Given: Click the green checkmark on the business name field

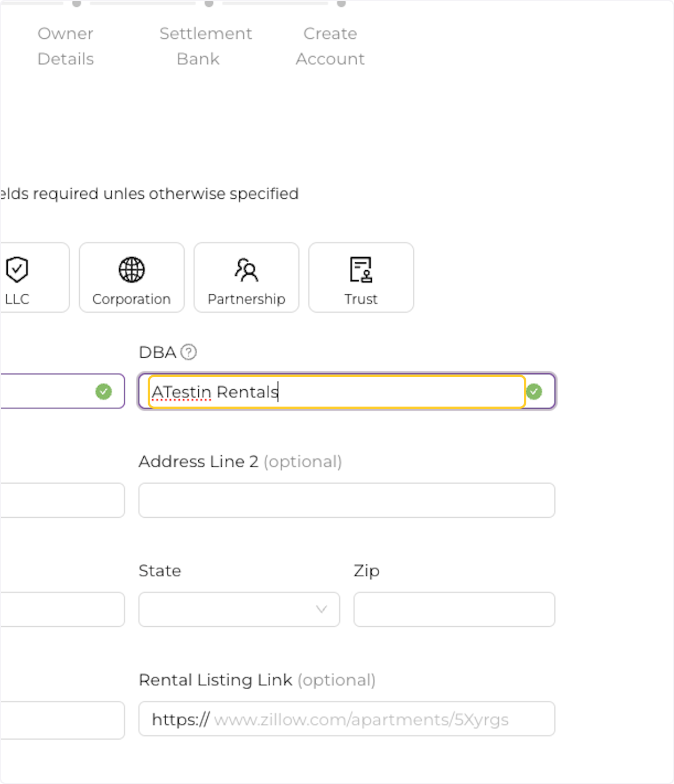Looking at the screenshot, I should (x=104, y=391).
